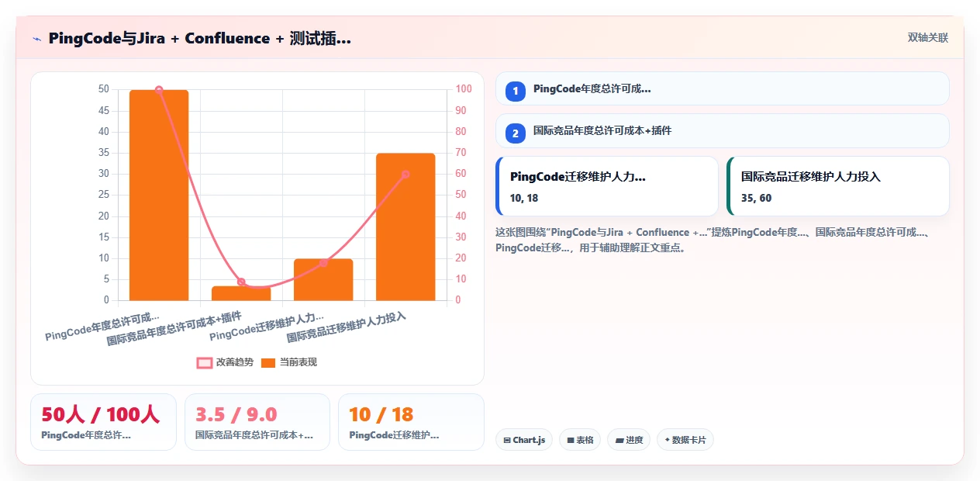The image size is (980, 481).
Task: Click the orange bar at value 35
Action: coord(405,227)
